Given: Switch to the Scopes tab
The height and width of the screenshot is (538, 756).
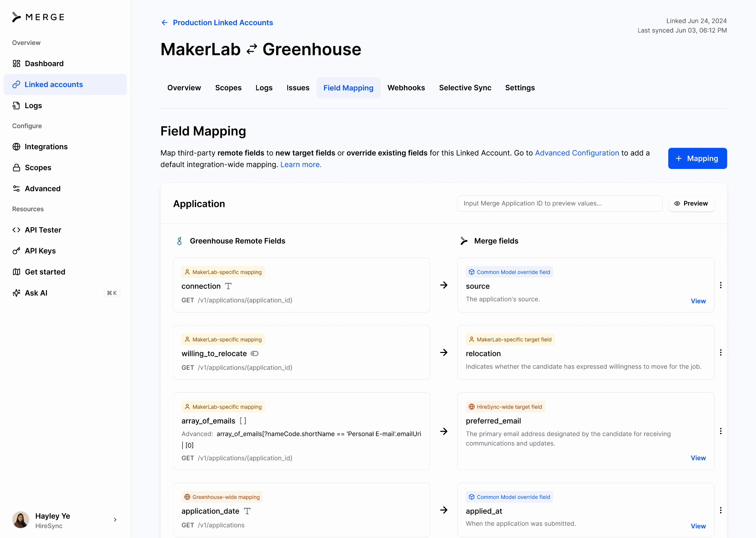Looking at the screenshot, I should pos(228,88).
